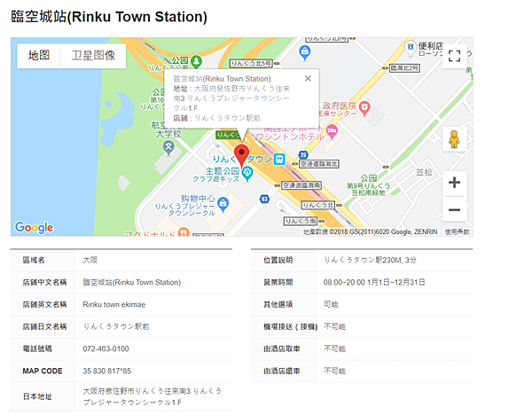This screenshot has height=415, width=532.
Task: Click the 日本地址 address value
Action: click(x=152, y=396)
